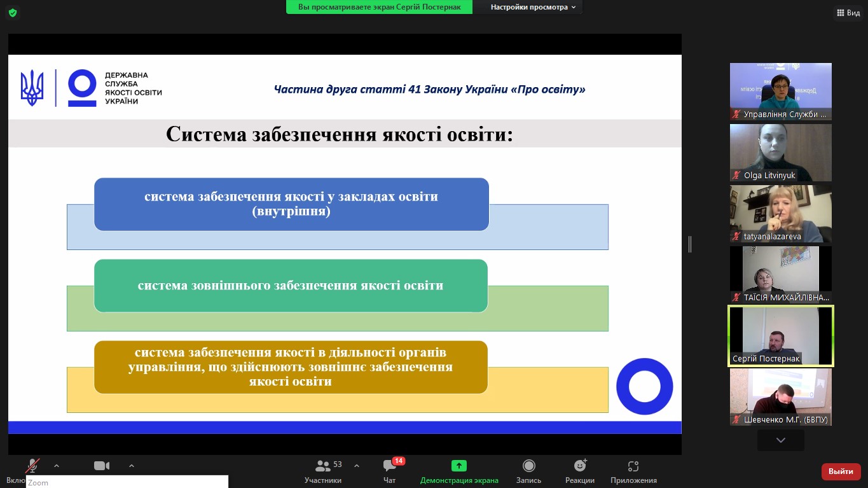Click the divider handle beside shared screen
This screenshot has width=868, height=488.
(690, 244)
